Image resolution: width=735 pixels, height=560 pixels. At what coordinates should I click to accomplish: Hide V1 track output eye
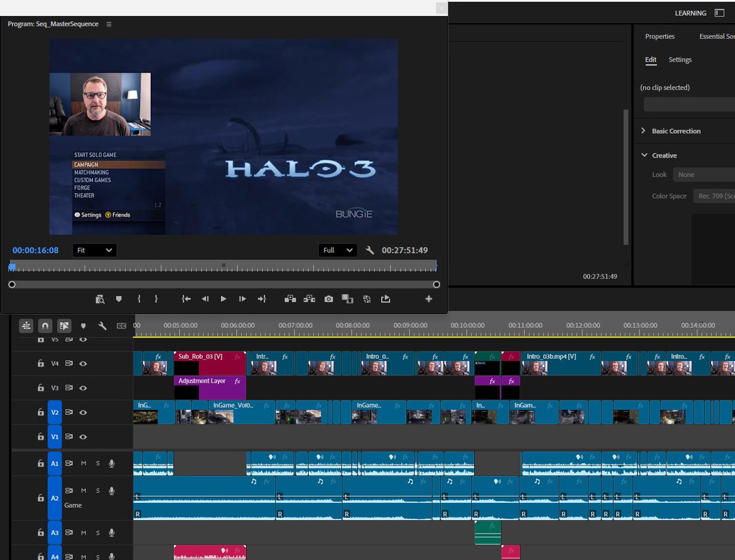(x=83, y=437)
